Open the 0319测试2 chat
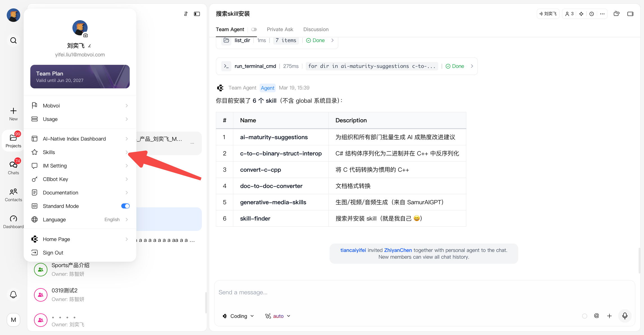The height and width of the screenshot is (335, 644). [x=117, y=295]
